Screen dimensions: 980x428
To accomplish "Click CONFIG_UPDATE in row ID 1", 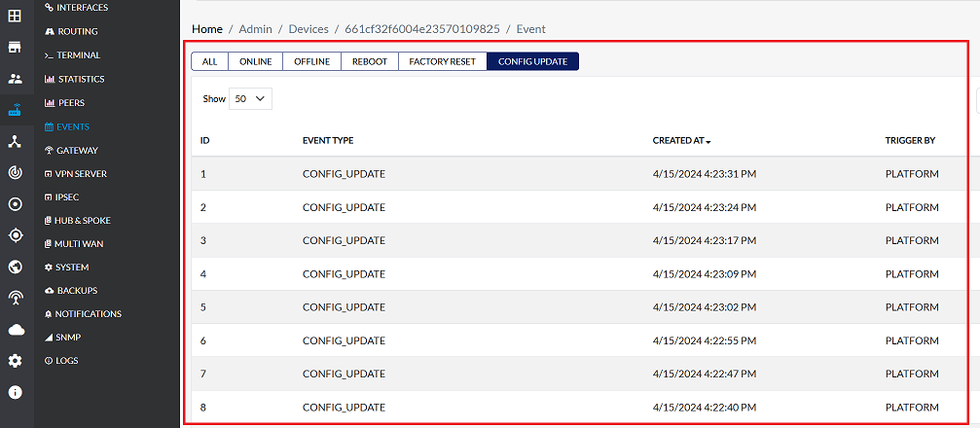I will click(344, 174).
